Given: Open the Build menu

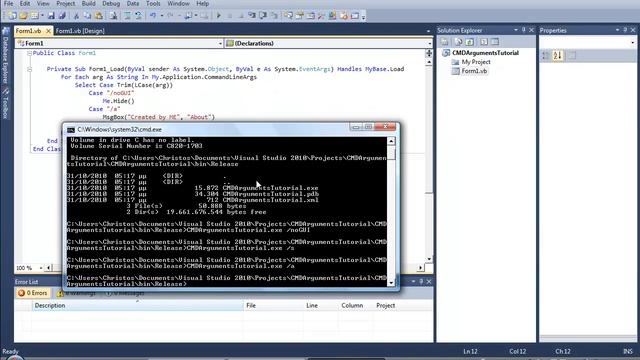Looking at the screenshot, I should click(89, 3).
